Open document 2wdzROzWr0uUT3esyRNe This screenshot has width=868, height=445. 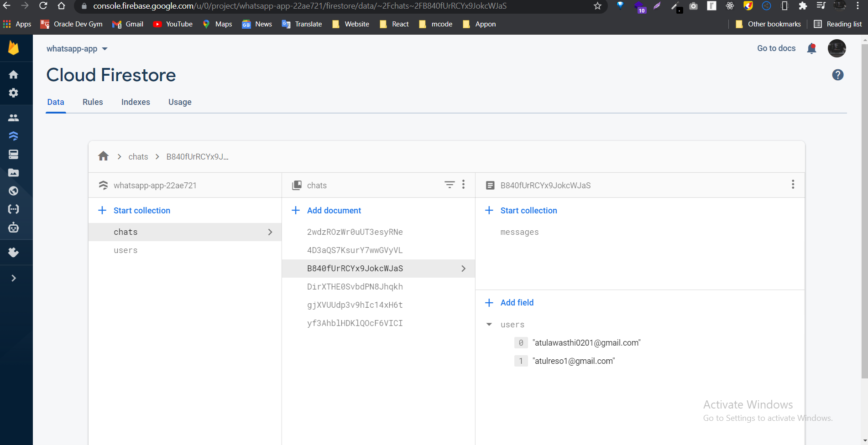(x=378, y=232)
